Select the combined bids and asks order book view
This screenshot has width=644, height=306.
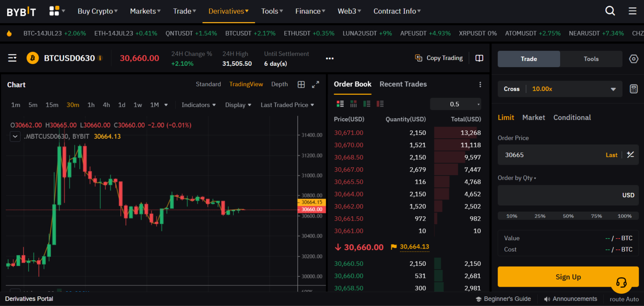click(x=340, y=104)
